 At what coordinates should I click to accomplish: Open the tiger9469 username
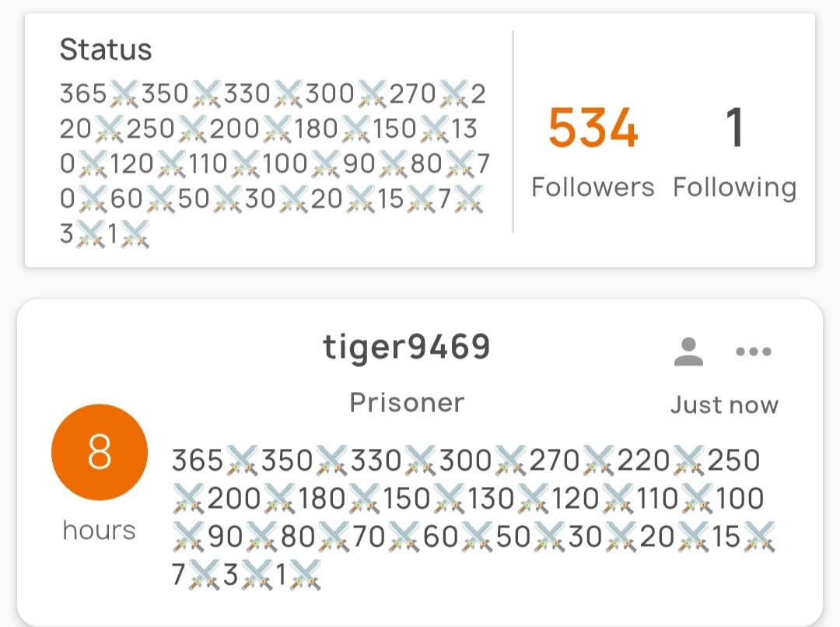tap(407, 347)
